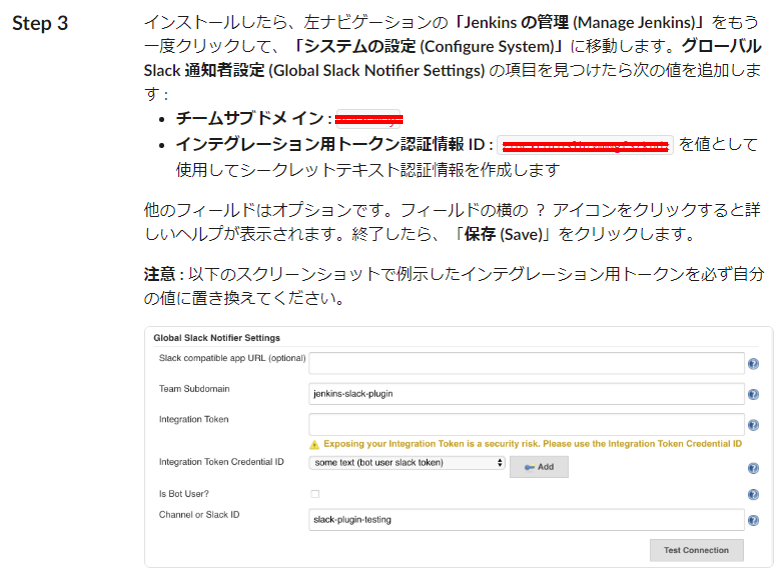The image size is (784, 578).
Task: Click the Test Connection button
Action: point(696,550)
